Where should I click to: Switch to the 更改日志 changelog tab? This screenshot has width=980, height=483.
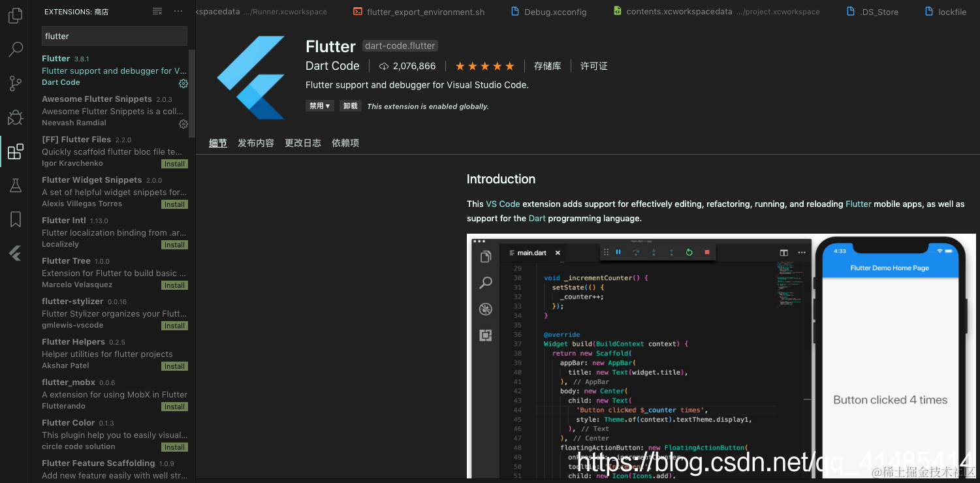tap(303, 143)
